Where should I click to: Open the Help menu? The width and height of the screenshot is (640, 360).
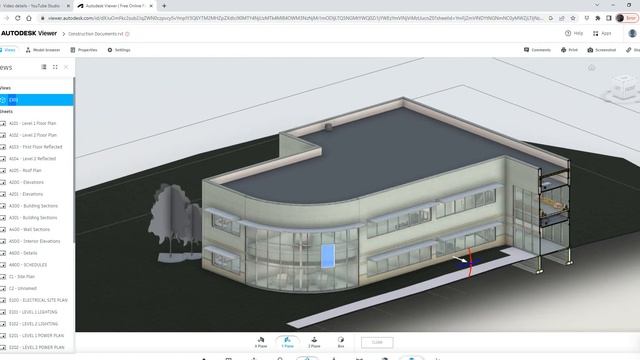(574, 33)
